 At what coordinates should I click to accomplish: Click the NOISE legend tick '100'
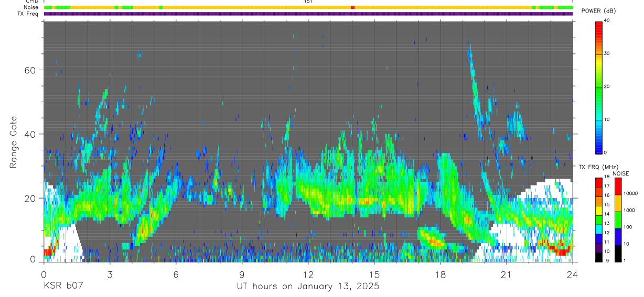point(628,227)
